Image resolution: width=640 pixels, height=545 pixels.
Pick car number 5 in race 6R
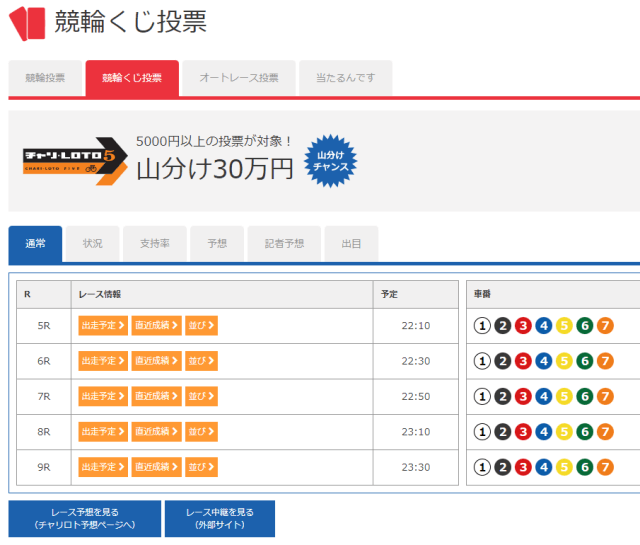[564, 361]
